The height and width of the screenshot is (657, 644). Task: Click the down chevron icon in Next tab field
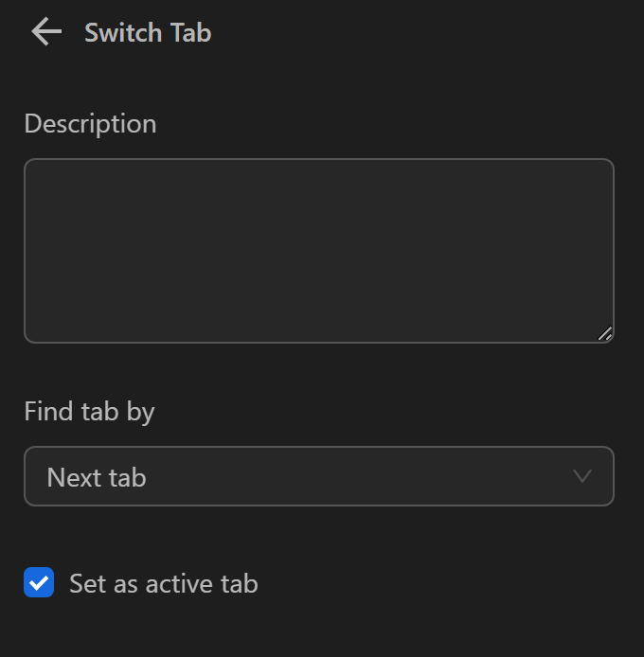[582, 476]
